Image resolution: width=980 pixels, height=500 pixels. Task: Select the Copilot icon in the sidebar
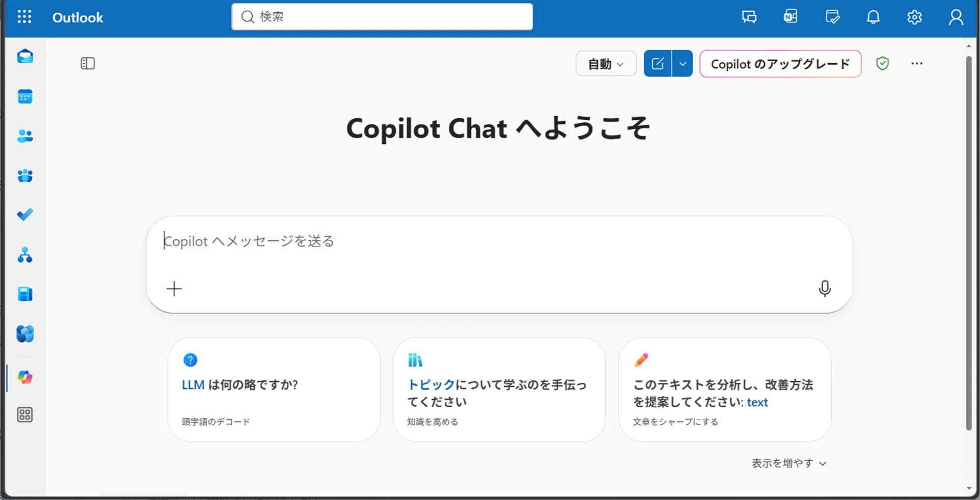pos(25,378)
